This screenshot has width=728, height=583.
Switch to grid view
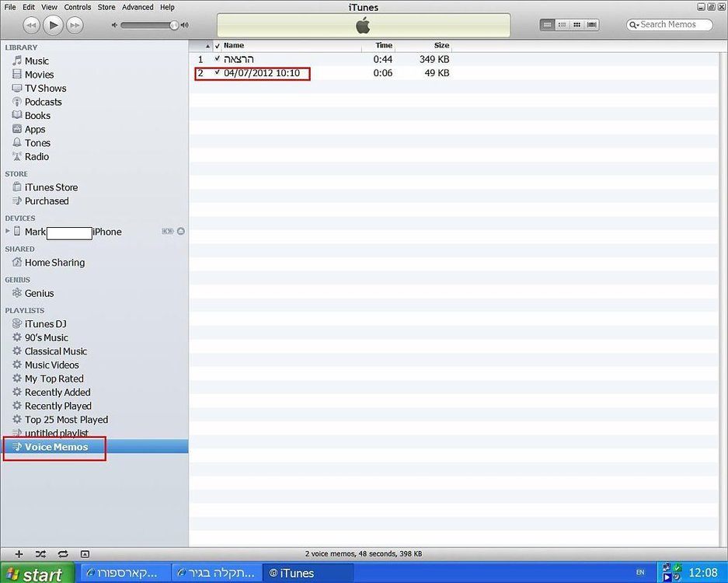(x=576, y=25)
